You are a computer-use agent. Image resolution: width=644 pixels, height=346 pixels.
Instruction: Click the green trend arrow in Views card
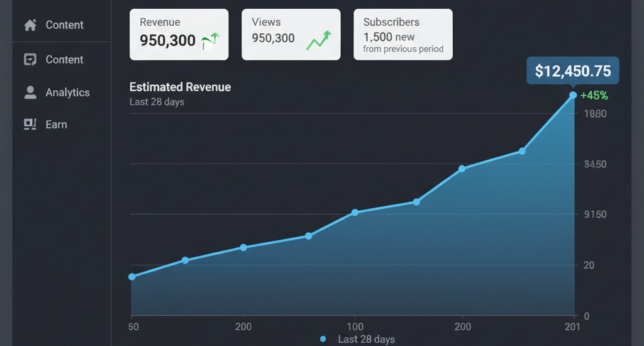coord(318,40)
